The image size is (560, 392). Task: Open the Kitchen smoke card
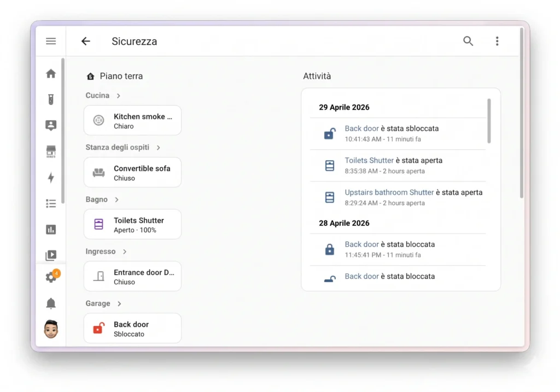(x=132, y=120)
